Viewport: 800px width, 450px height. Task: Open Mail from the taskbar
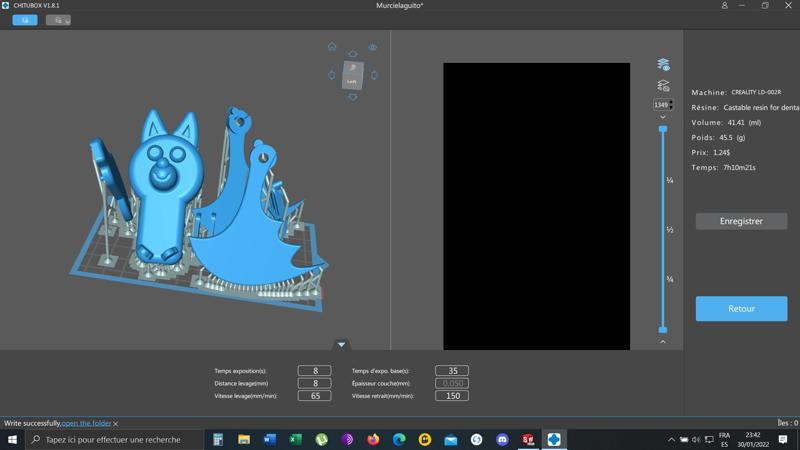pyautogui.click(x=451, y=439)
